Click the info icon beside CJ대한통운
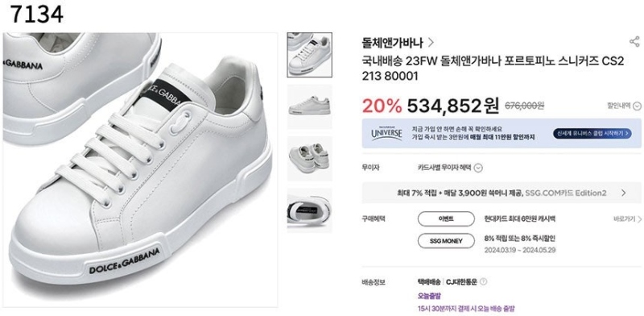 [484, 282]
